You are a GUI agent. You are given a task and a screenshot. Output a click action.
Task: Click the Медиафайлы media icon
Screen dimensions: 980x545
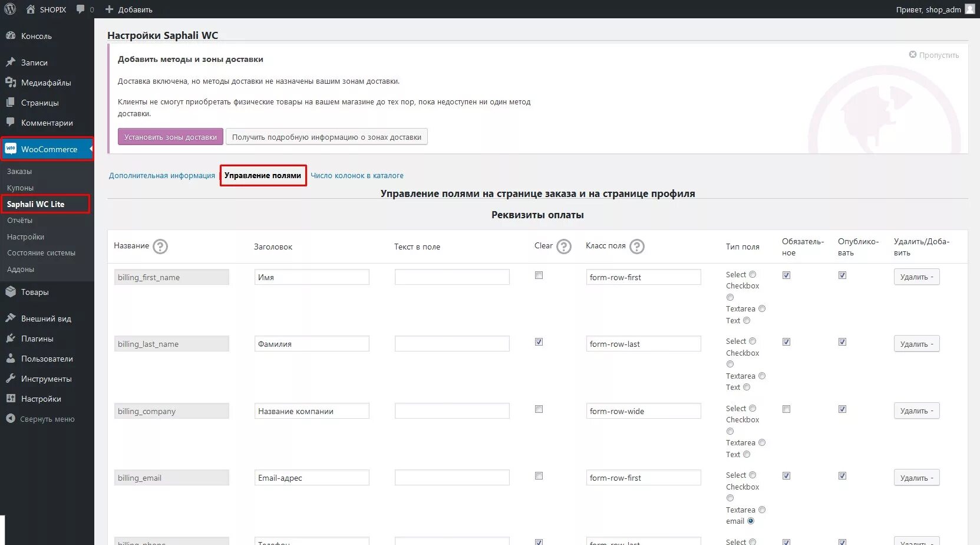[11, 82]
